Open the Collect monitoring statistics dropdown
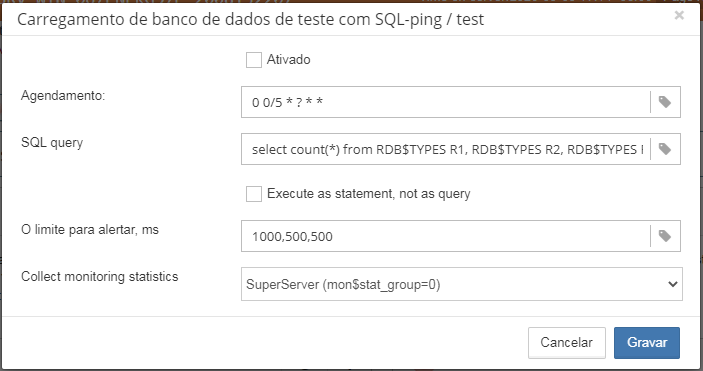This screenshot has height=371, width=703. 462,284
